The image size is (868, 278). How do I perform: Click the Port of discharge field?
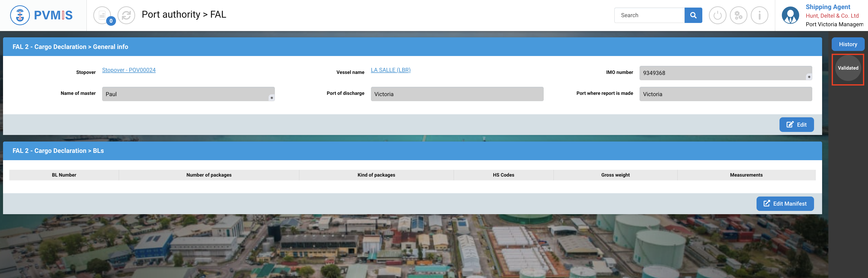point(457,94)
